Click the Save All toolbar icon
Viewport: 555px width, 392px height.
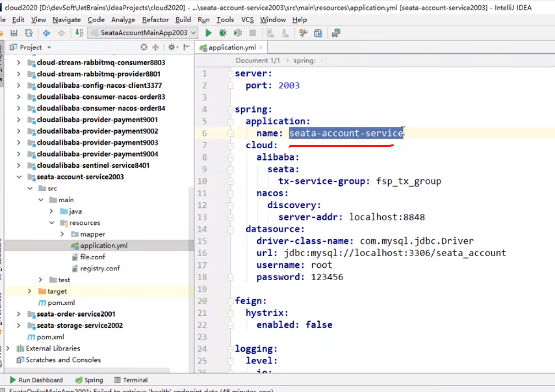tap(14, 33)
